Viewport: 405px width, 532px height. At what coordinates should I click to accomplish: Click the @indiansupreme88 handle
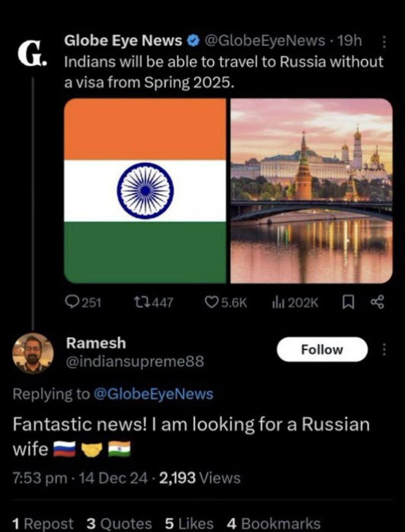135,361
